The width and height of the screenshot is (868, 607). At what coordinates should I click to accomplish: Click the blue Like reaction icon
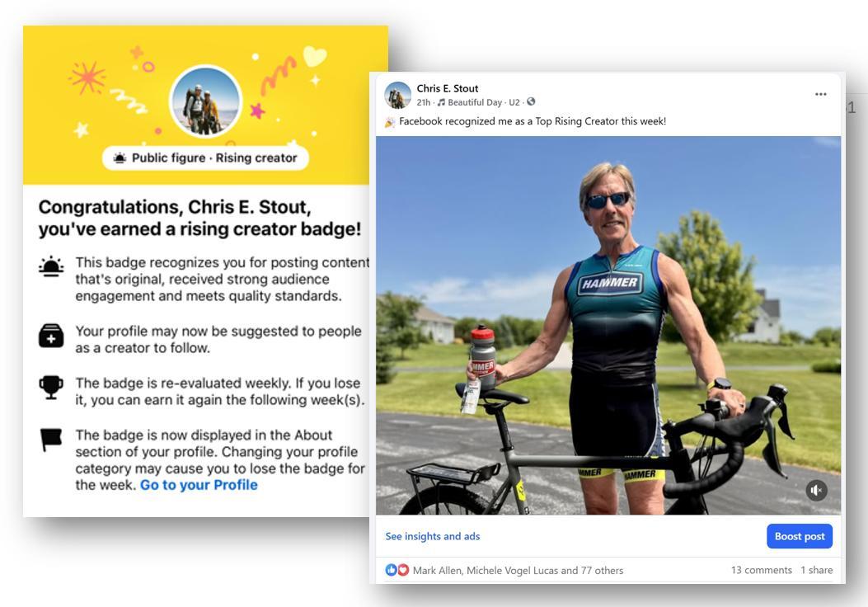[x=392, y=570]
